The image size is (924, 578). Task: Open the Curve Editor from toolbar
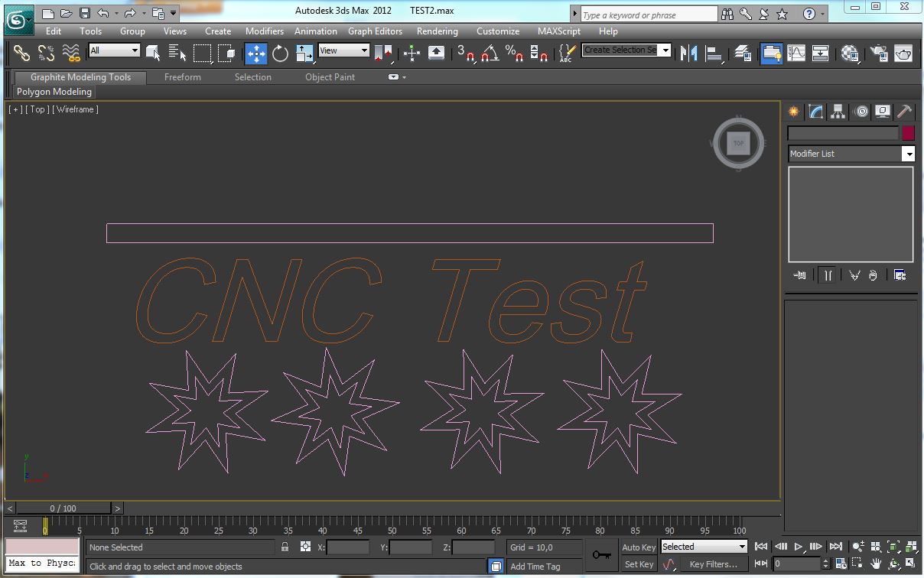(x=796, y=53)
